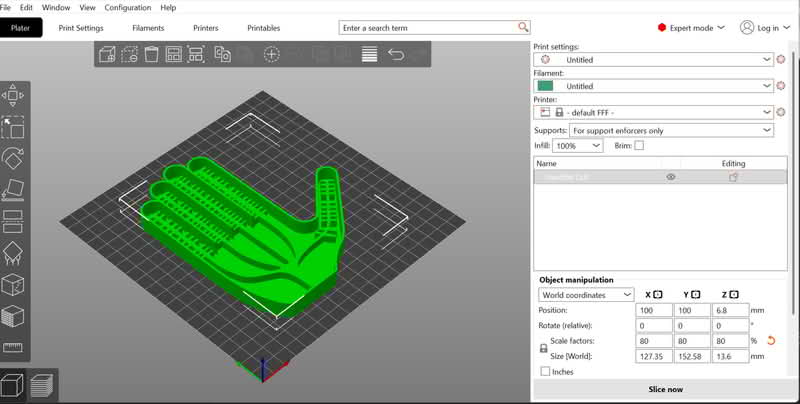The image size is (800, 404).
Task: Click the search magnifier icon
Action: [x=523, y=27]
